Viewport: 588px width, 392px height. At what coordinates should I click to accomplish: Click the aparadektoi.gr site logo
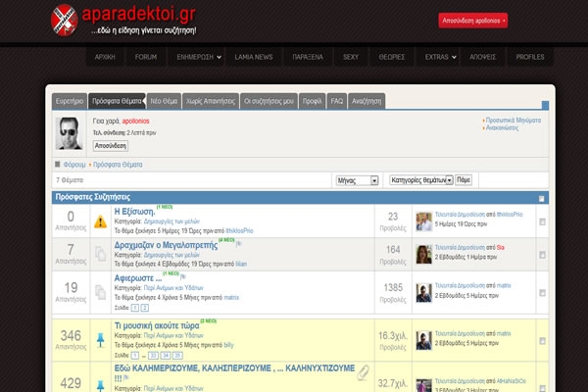[x=123, y=20]
